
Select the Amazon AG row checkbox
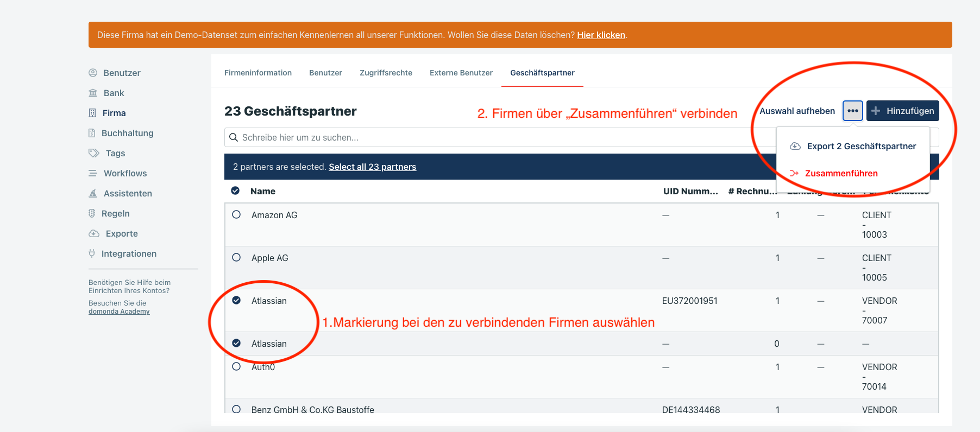pyautogui.click(x=236, y=214)
